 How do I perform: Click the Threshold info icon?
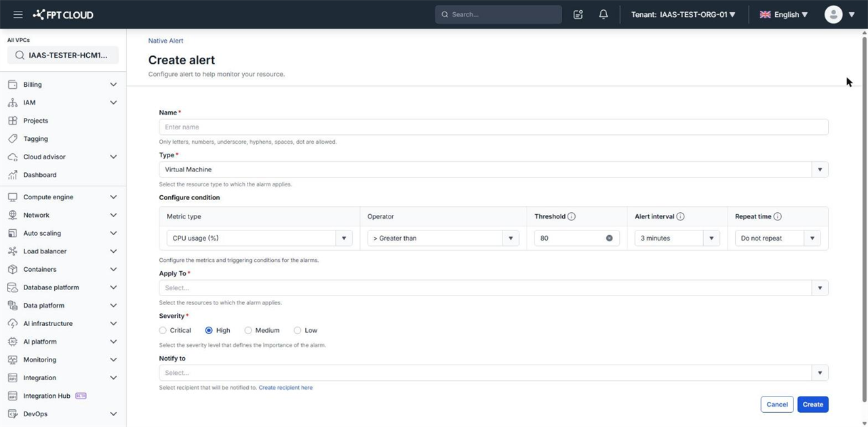[571, 217]
